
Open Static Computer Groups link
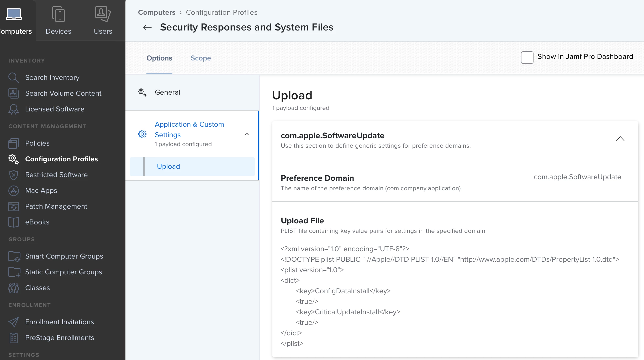64,272
